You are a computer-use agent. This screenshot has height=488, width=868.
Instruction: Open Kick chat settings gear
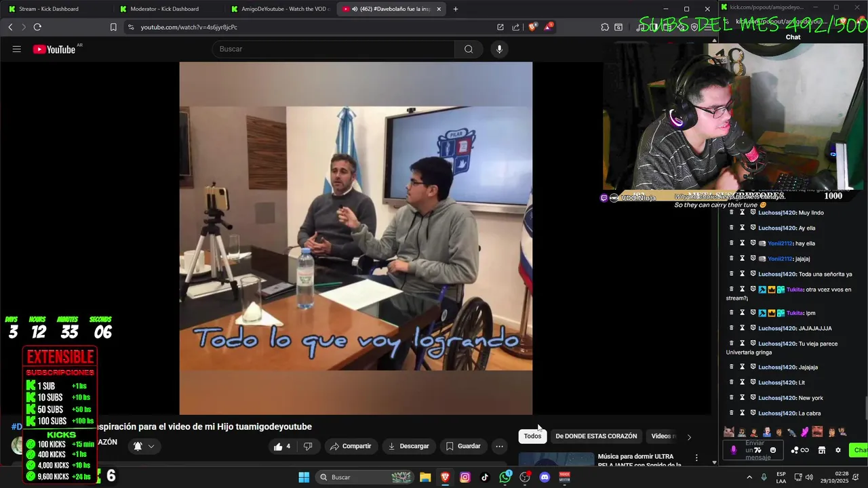838,450
